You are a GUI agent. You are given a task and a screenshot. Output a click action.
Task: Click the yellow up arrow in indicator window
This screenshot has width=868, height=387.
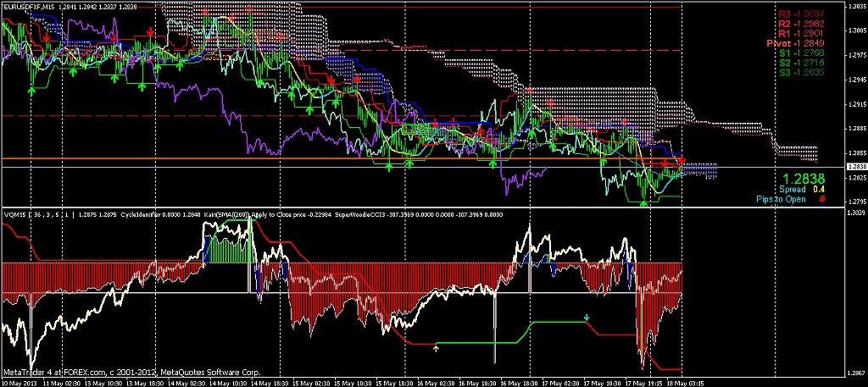(x=436, y=348)
